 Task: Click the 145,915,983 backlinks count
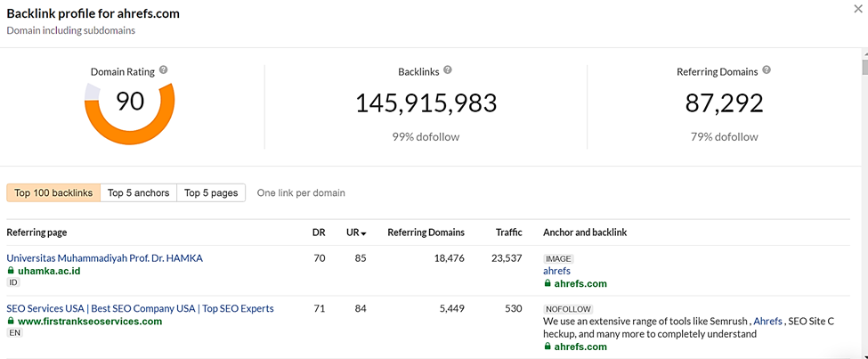426,103
